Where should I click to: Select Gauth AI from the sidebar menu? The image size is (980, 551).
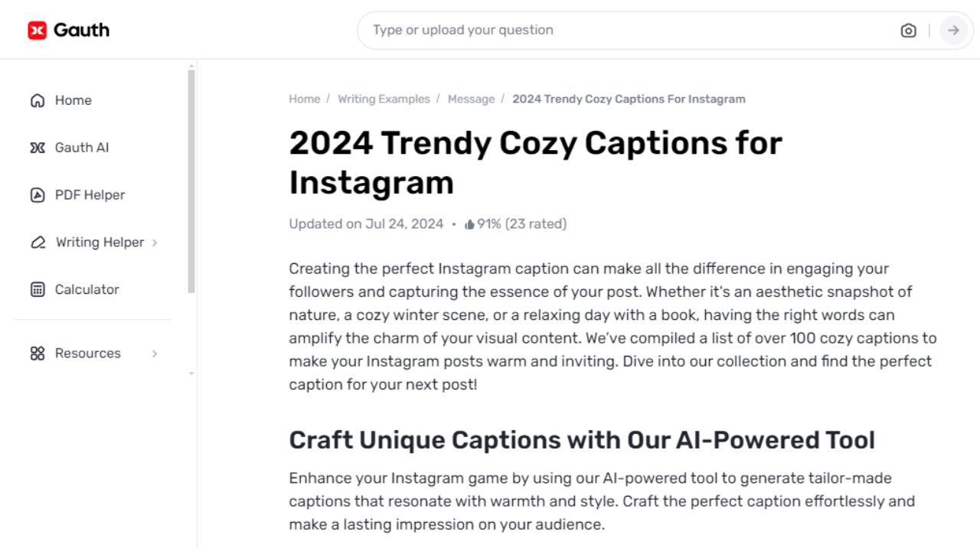tap(82, 147)
